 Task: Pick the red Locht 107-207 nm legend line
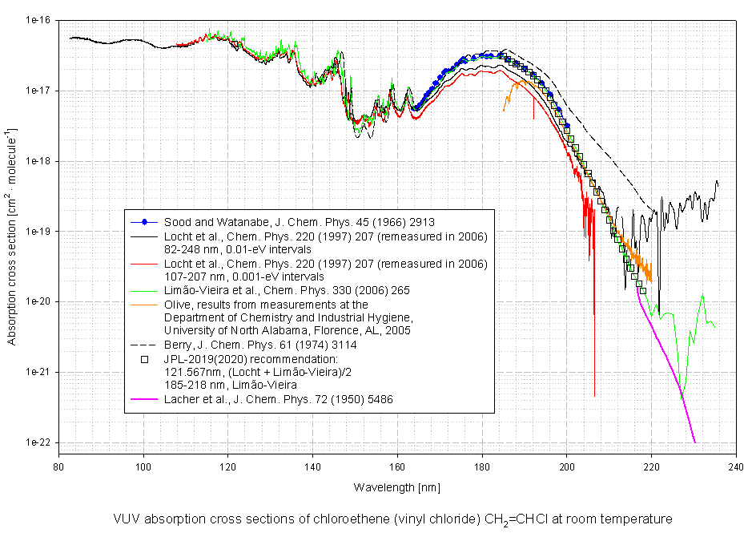pos(144,263)
